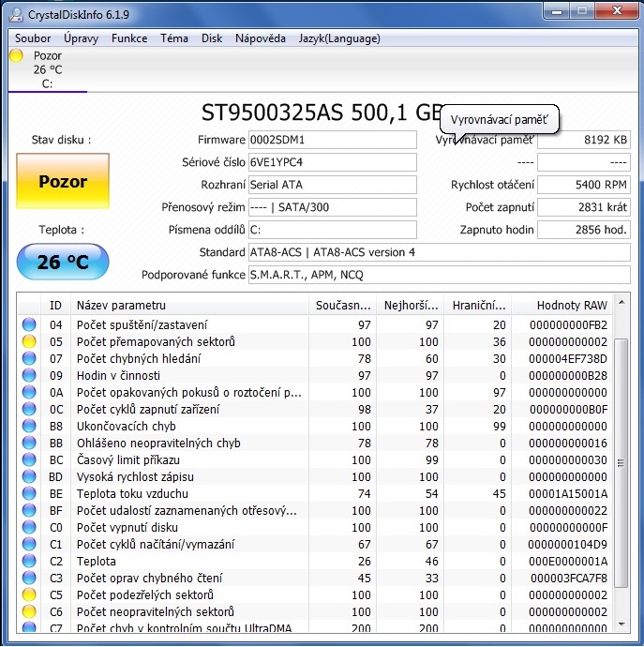
Task: Click the Firmware field 0002SDM1
Action: pos(332,140)
